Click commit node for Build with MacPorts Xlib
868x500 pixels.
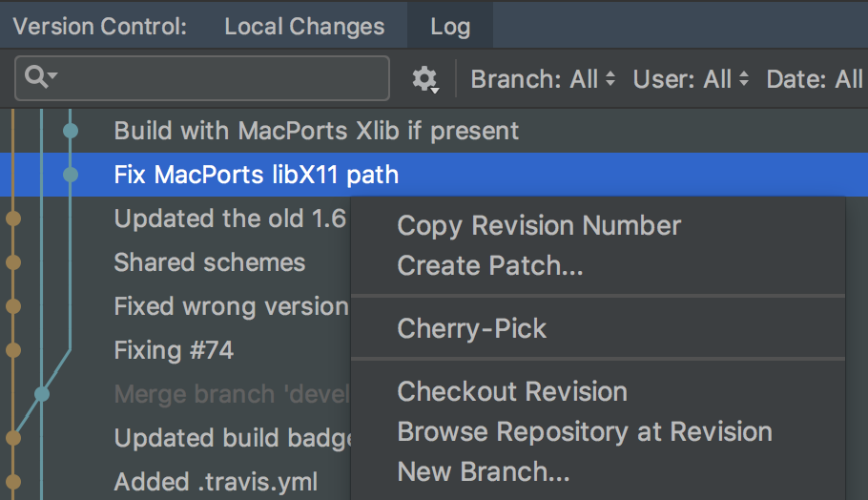(x=71, y=130)
